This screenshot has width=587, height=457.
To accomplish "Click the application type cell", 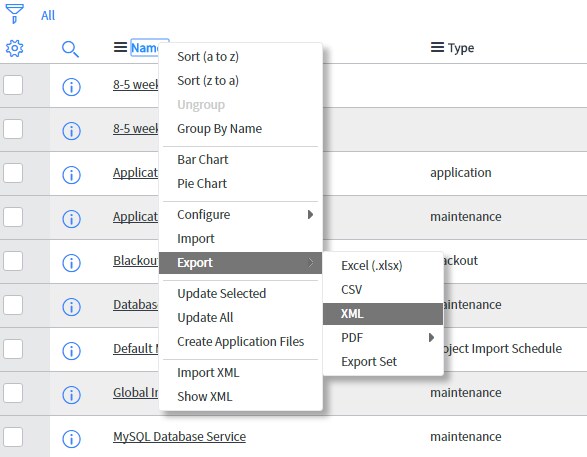I will coord(460,173).
